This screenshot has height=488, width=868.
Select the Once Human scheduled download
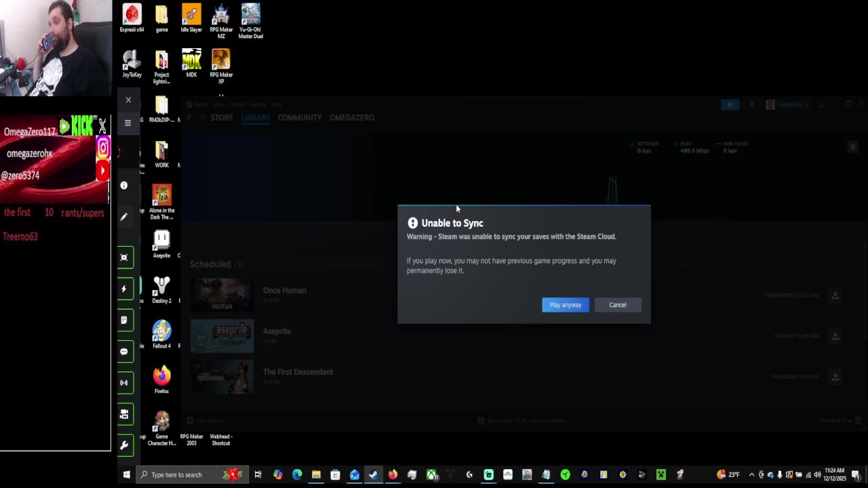pos(515,296)
